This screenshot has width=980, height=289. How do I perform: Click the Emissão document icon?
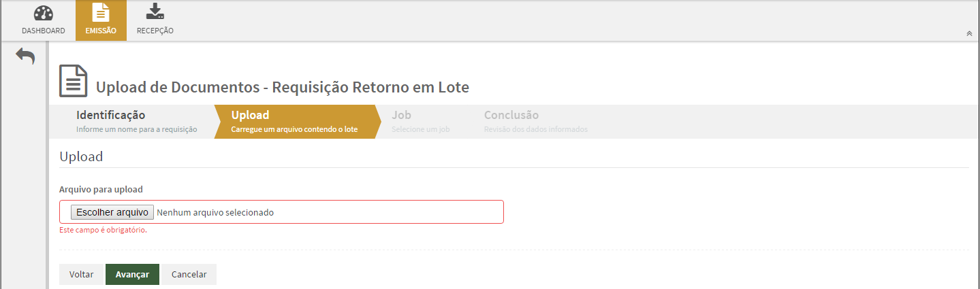pyautogui.click(x=101, y=13)
